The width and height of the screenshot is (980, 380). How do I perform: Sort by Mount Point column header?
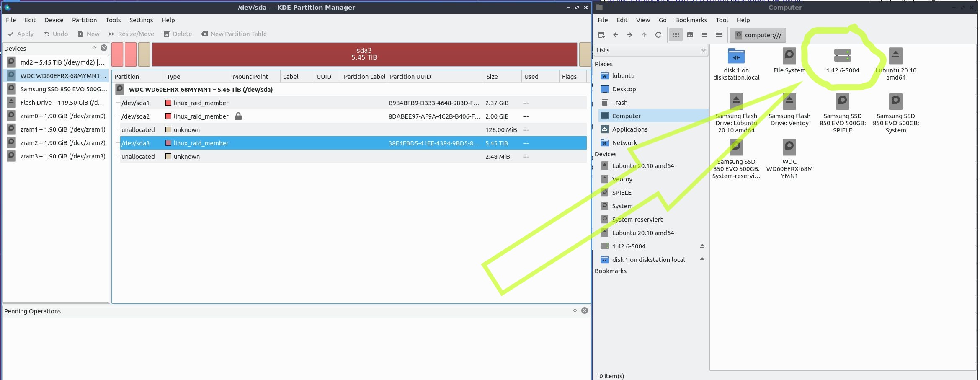255,77
